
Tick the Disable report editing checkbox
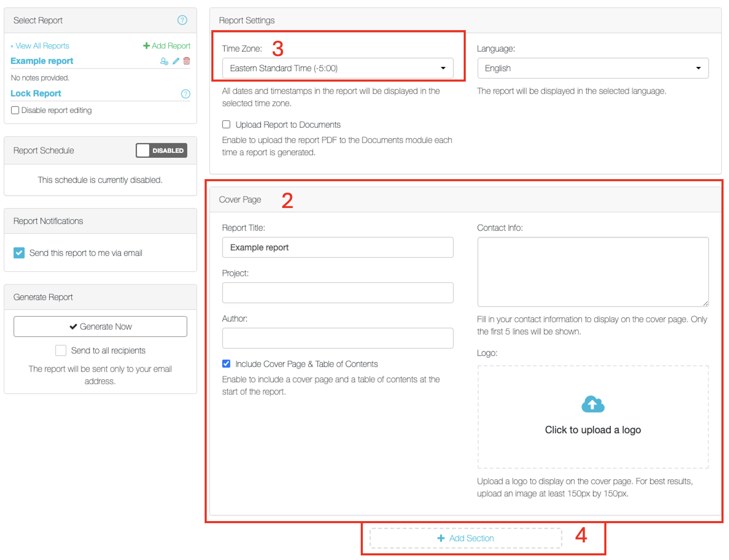point(15,110)
